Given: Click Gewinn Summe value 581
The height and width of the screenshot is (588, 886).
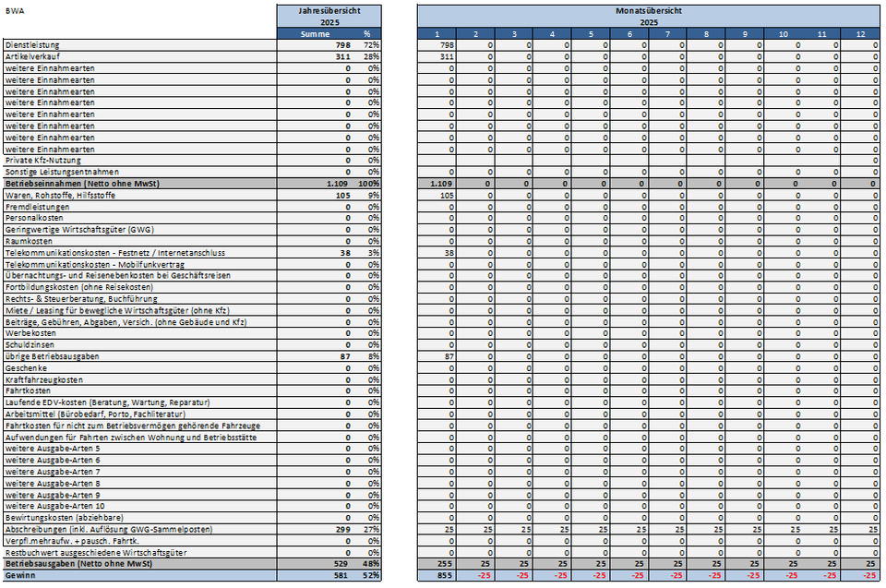Looking at the screenshot, I should (x=342, y=576).
